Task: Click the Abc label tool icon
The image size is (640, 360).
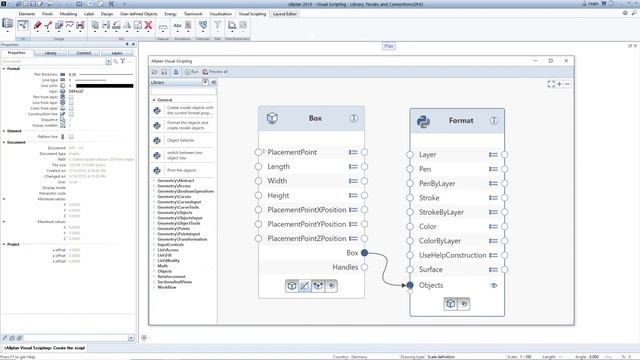Action: 178,25
